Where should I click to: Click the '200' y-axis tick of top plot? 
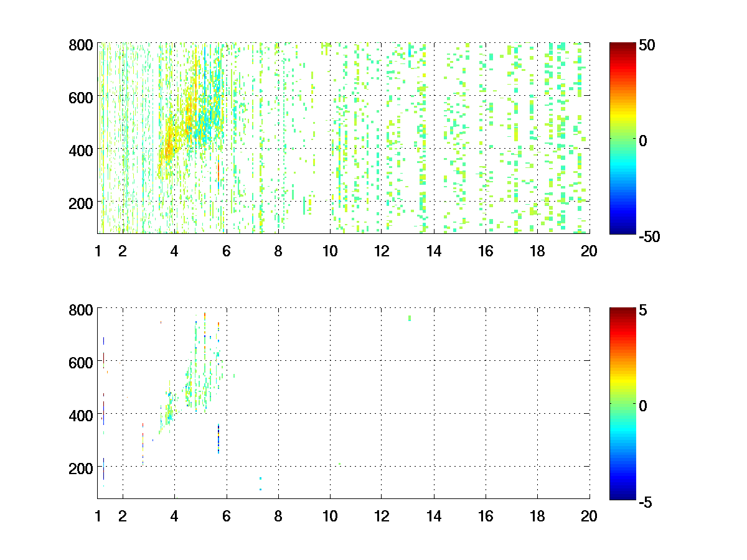[81, 203]
